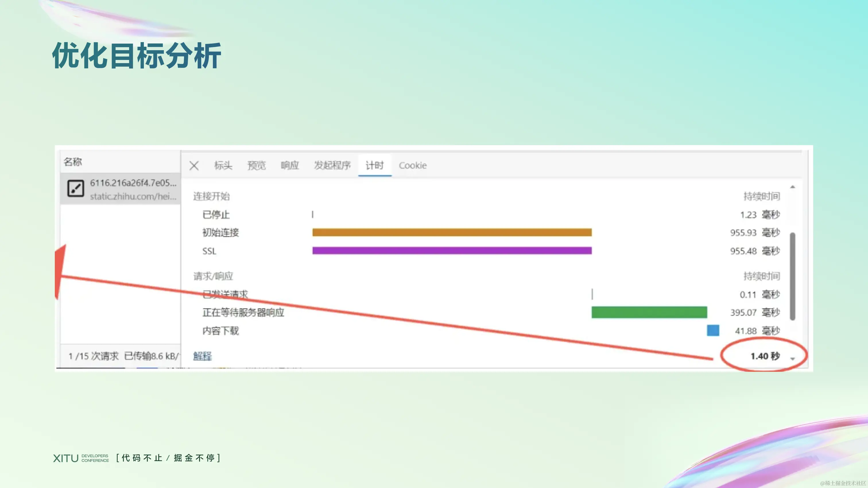
Task: Click the 内容下载 row label
Action: coord(221,331)
